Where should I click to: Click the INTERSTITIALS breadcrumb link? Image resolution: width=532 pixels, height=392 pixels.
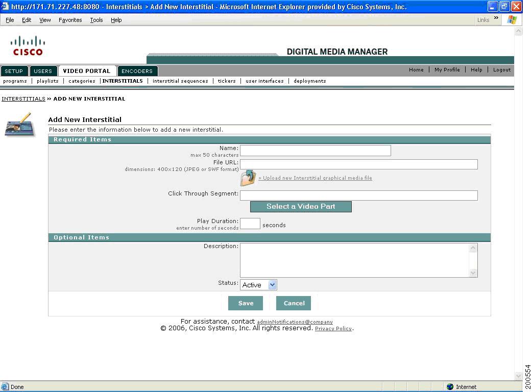23,99
